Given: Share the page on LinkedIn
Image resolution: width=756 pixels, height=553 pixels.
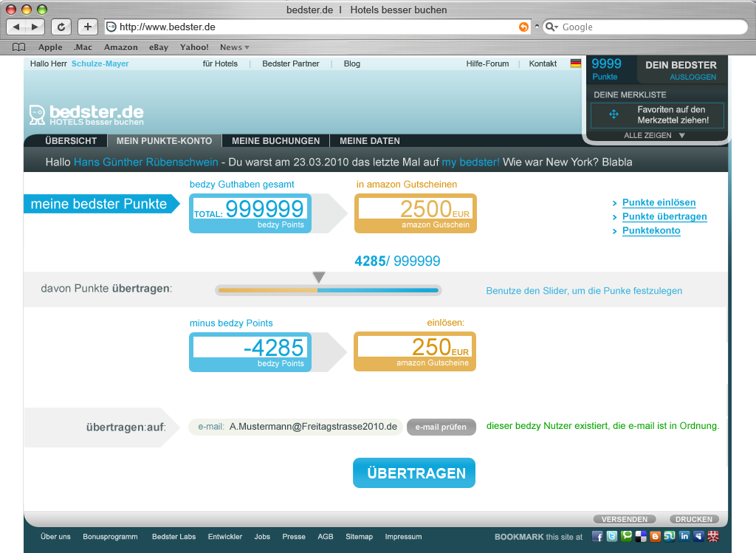Looking at the screenshot, I should (686, 537).
